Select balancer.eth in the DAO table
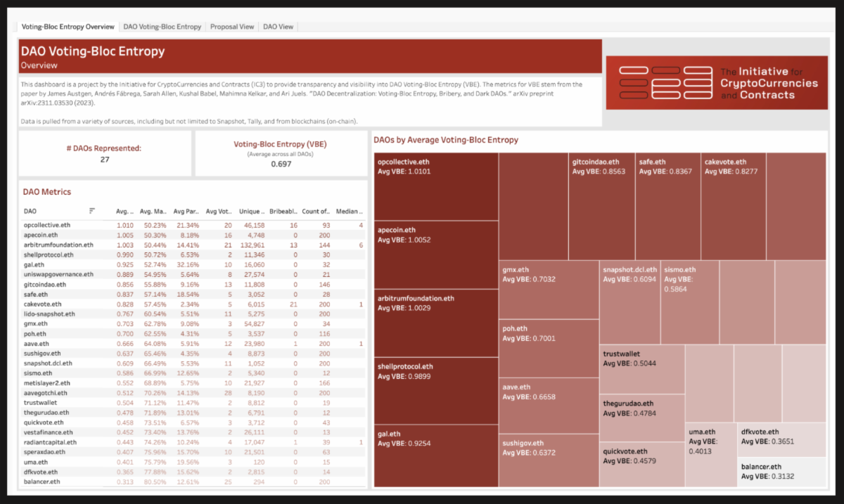 click(41, 482)
